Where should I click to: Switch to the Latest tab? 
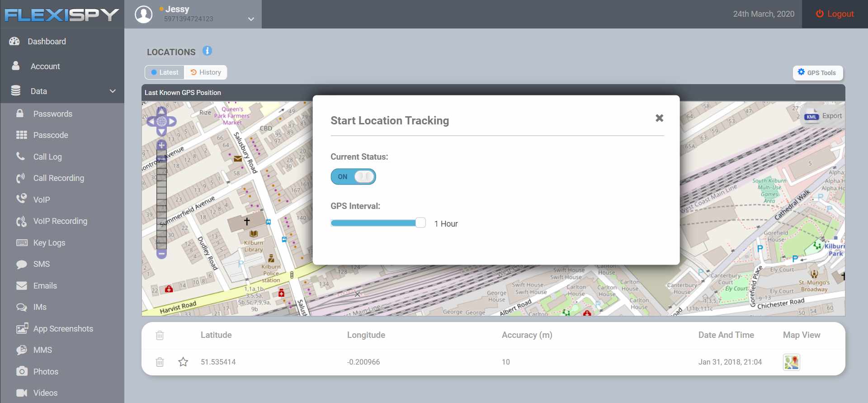[165, 72]
